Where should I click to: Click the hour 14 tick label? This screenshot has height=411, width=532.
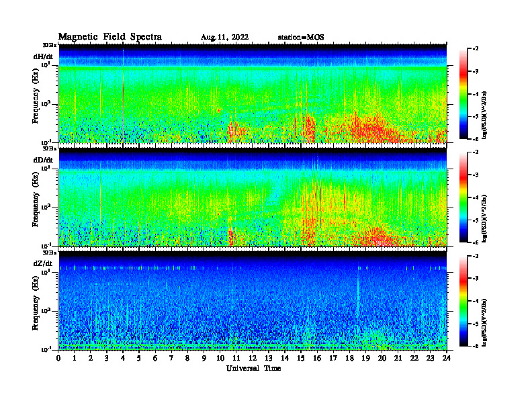[x=285, y=359]
